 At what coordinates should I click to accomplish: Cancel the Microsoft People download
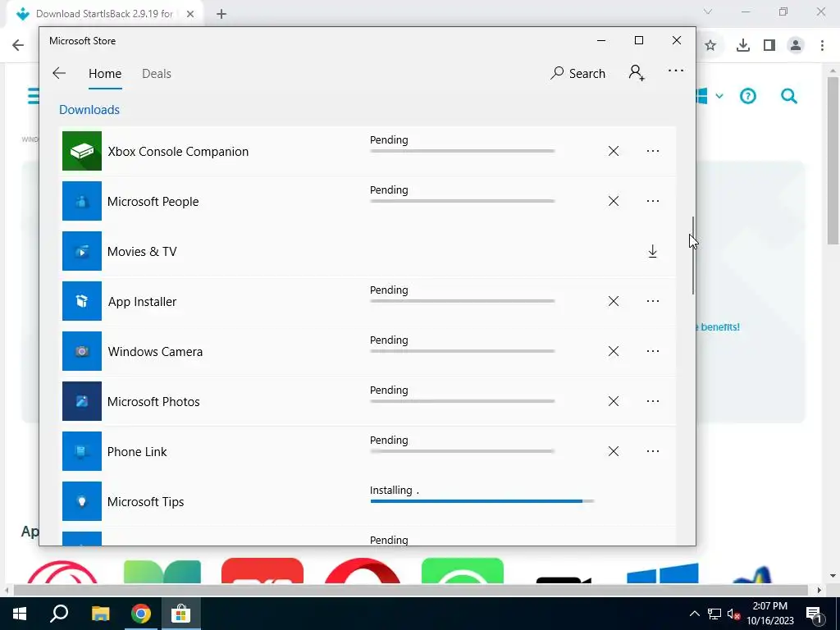click(614, 201)
